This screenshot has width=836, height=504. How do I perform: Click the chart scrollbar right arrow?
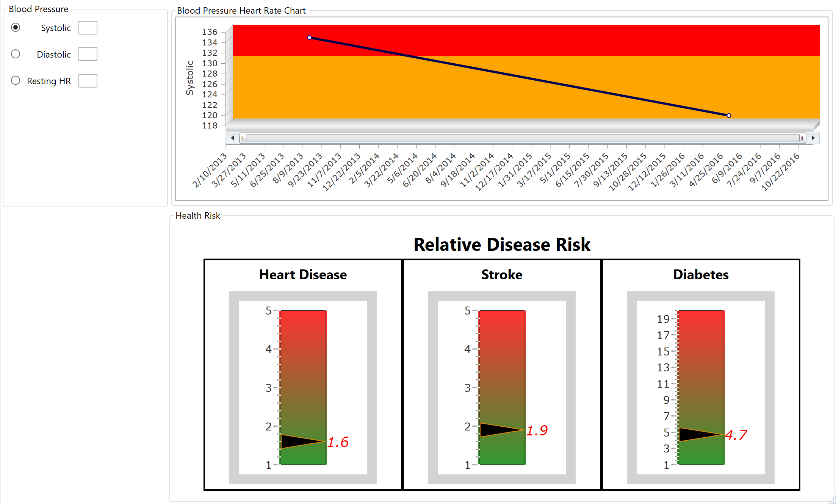pyautogui.click(x=813, y=138)
